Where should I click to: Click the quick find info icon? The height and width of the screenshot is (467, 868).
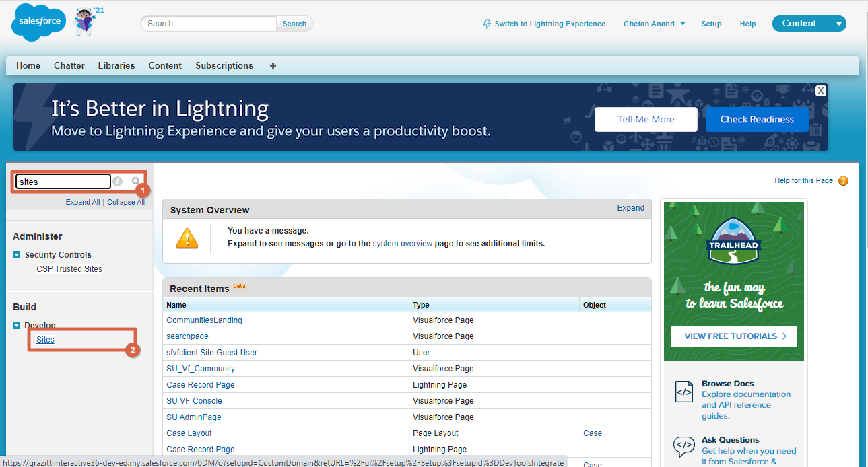118,181
